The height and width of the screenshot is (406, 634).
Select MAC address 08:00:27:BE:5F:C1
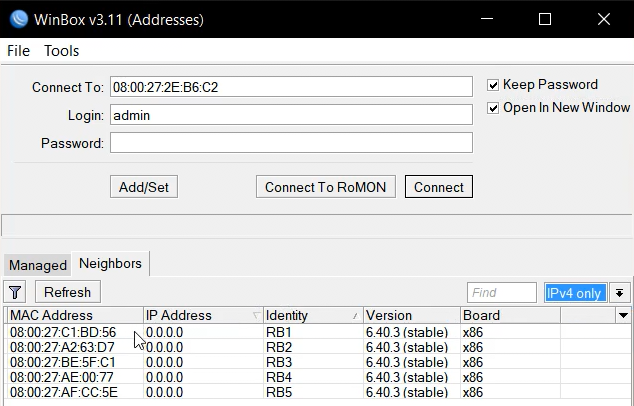63,362
